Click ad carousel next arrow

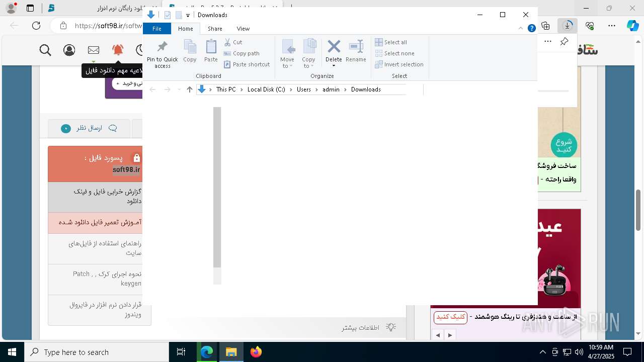(450, 335)
